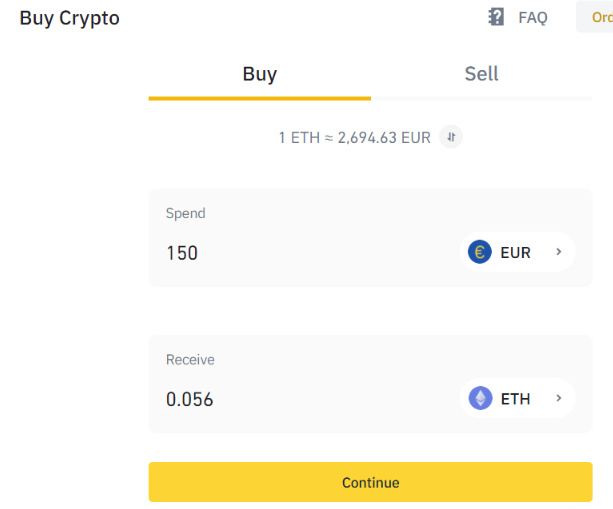Screen dimensions: 613x509
Task: Click the Ethereum diamond logo icon
Action: pyautogui.click(x=480, y=398)
